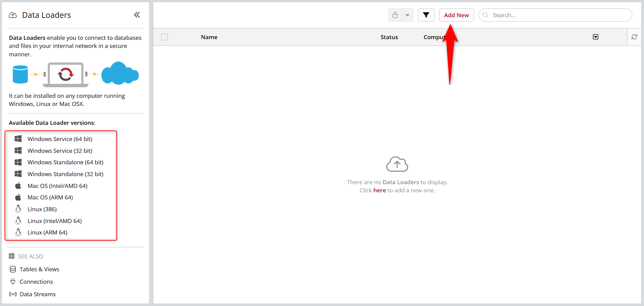Viewport: 644px width, 306px height.
Task: Download Linux (386) loader
Action: tap(42, 209)
